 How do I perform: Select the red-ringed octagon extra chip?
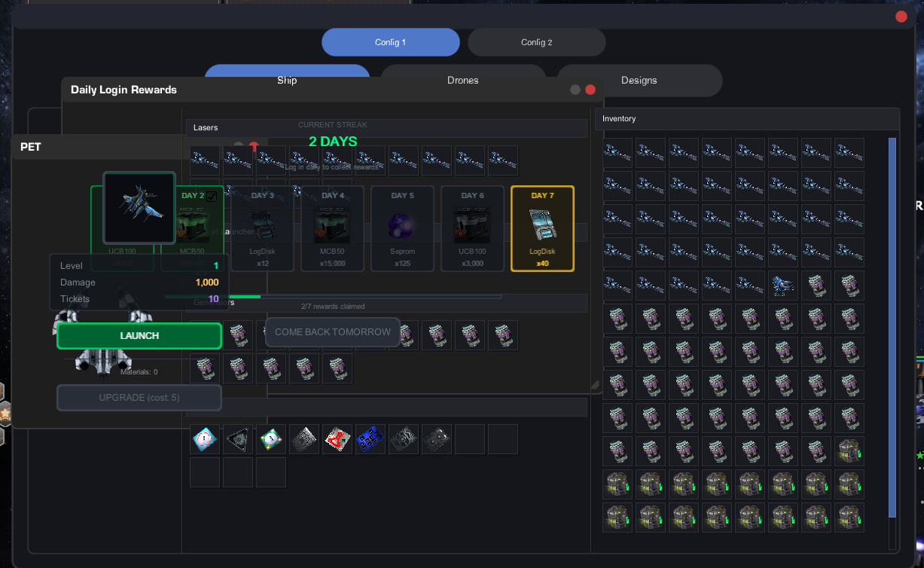coord(205,439)
